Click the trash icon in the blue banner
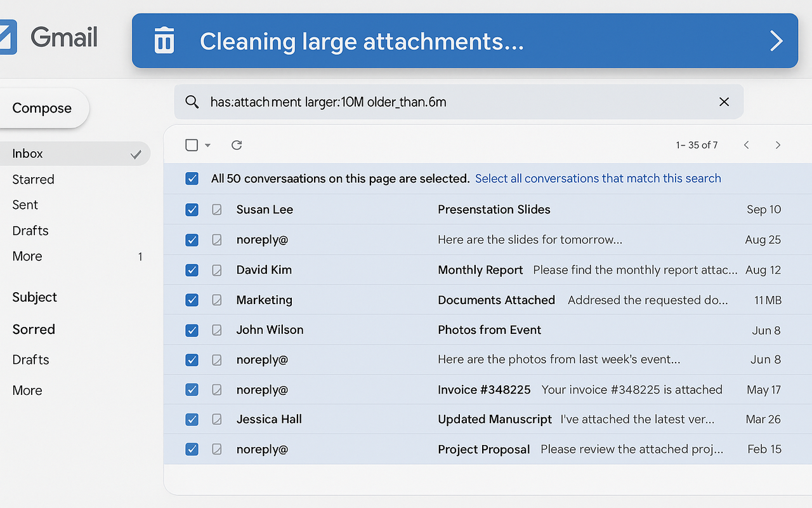The width and height of the screenshot is (812, 508). [164, 41]
